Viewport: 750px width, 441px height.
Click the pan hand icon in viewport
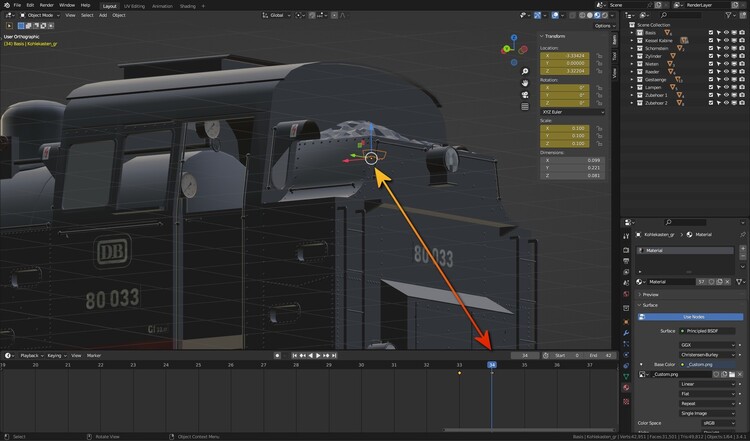pos(525,83)
